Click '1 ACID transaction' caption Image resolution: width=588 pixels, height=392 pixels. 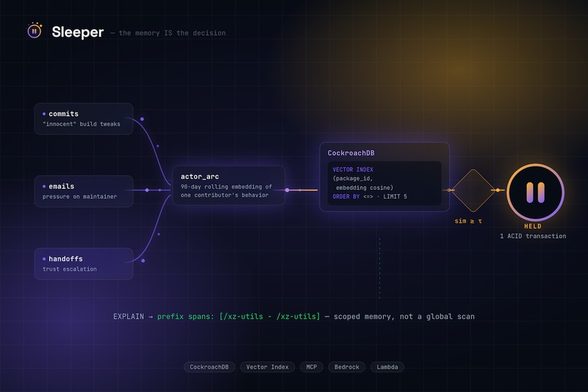click(x=533, y=236)
